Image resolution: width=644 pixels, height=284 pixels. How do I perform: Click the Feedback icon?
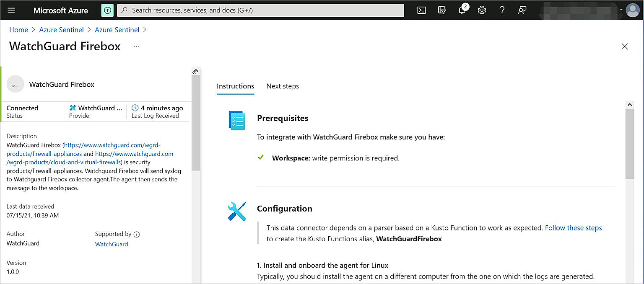[522, 10]
